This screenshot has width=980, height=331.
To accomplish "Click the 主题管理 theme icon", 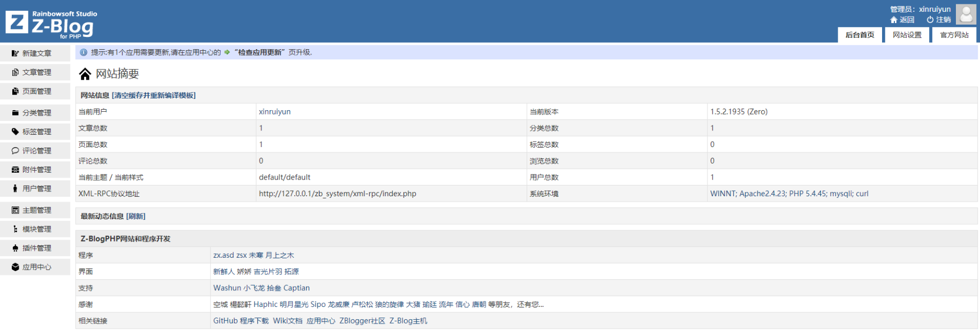I will tap(16, 210).
